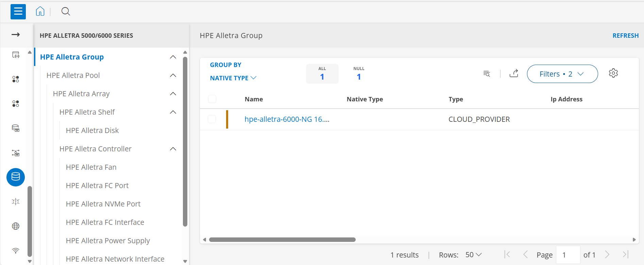Go to the home page icon
The height and width of the screenshot is (265, 644).
40,12
